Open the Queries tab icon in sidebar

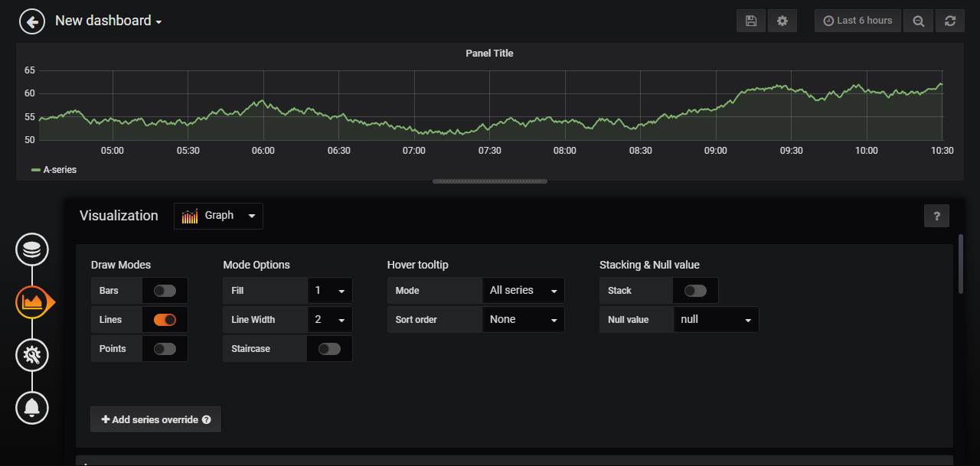[31, 249]
